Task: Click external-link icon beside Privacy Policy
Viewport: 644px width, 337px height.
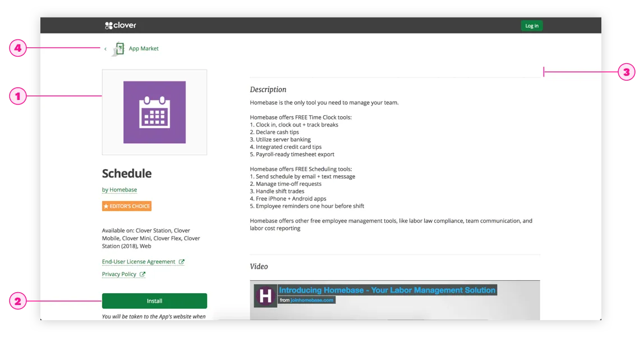Action: (142, 274)
